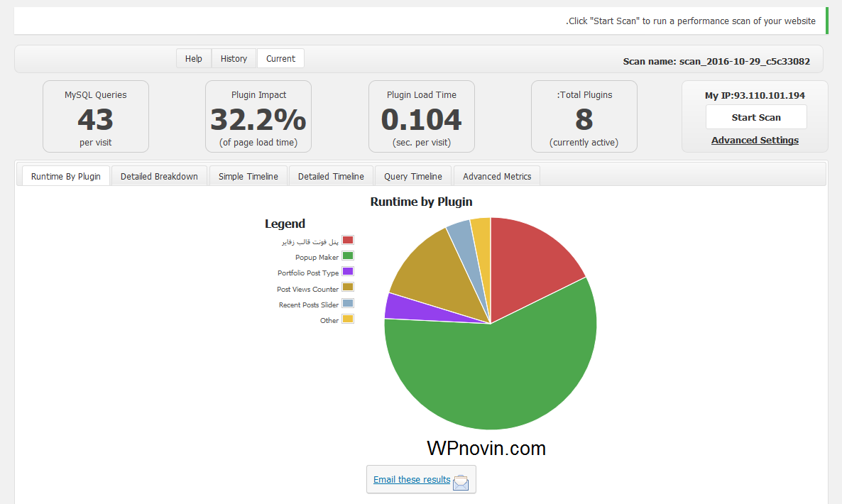
Task: Click the Legend heading
Action: [x=285, y=224]
